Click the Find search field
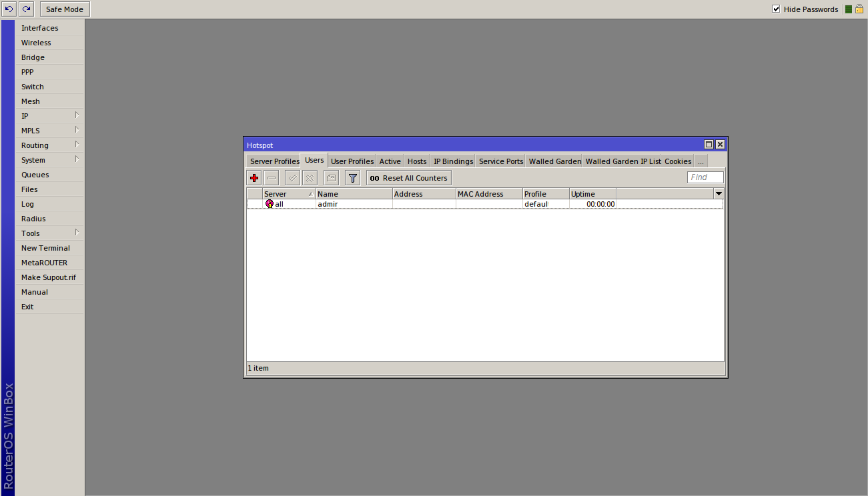The image size is (868, 496). [705, 177]
